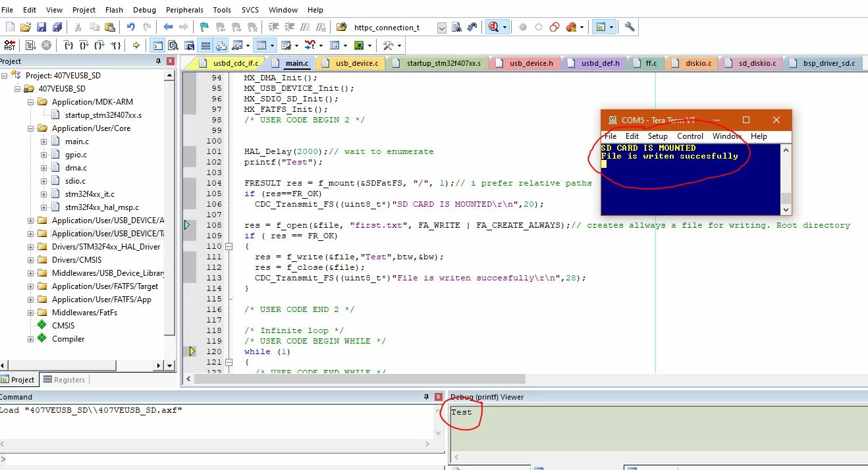Click Show Next Statement yellow arrow
This screenshot has width=868, height=470.
pyautogui.click(x=136, y=45)
